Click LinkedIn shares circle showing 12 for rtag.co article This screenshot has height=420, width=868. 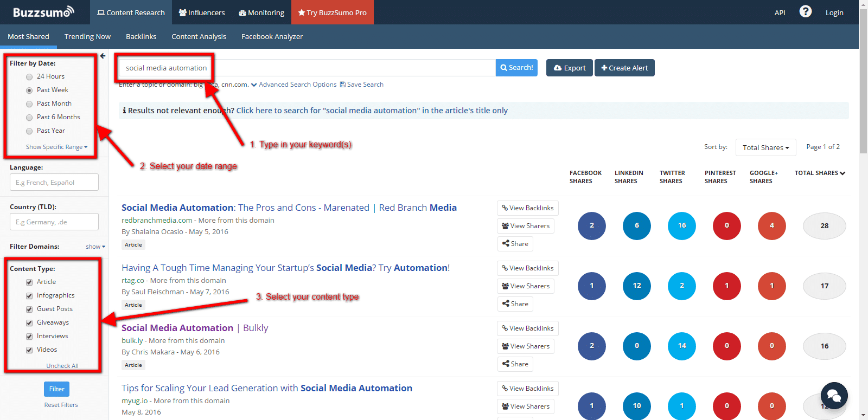(637, 286)
